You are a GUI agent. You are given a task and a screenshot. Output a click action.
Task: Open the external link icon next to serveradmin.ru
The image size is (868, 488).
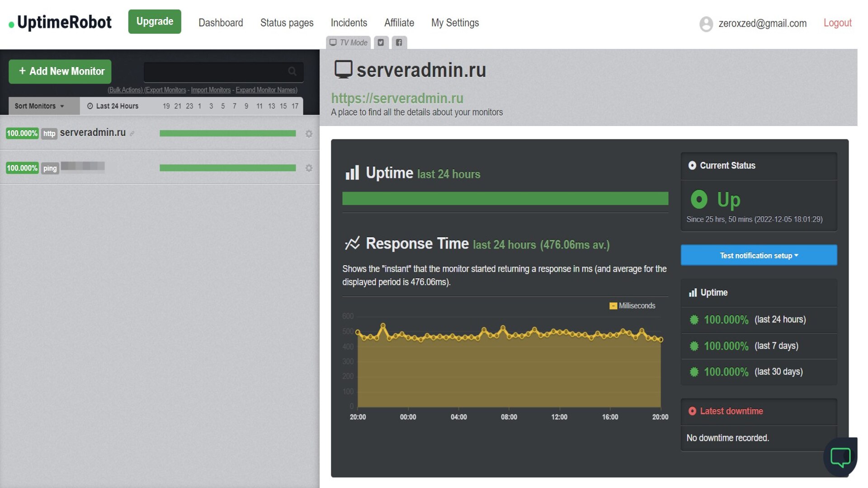pyautogui.click(x=132, y=134)
